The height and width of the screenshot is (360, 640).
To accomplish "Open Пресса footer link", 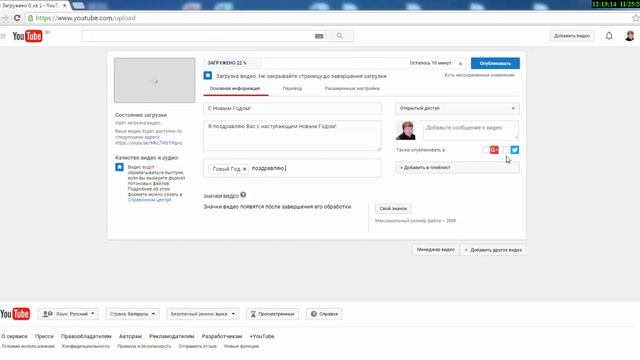I will (x=44, y=336).
